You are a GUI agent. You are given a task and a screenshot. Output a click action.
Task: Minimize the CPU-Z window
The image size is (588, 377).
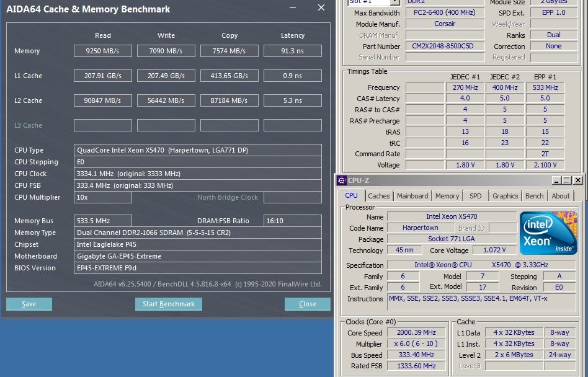556,180
